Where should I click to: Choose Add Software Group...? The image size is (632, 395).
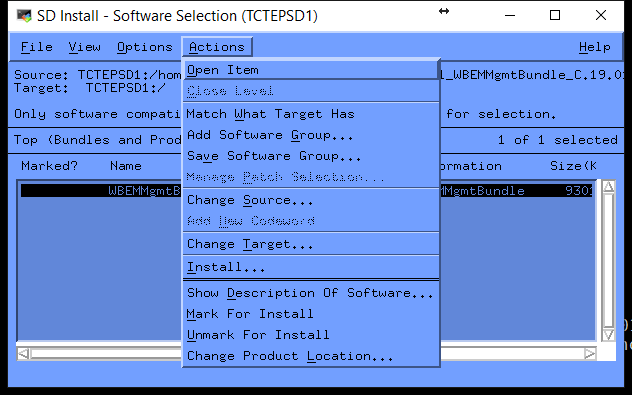coord(310,135)
